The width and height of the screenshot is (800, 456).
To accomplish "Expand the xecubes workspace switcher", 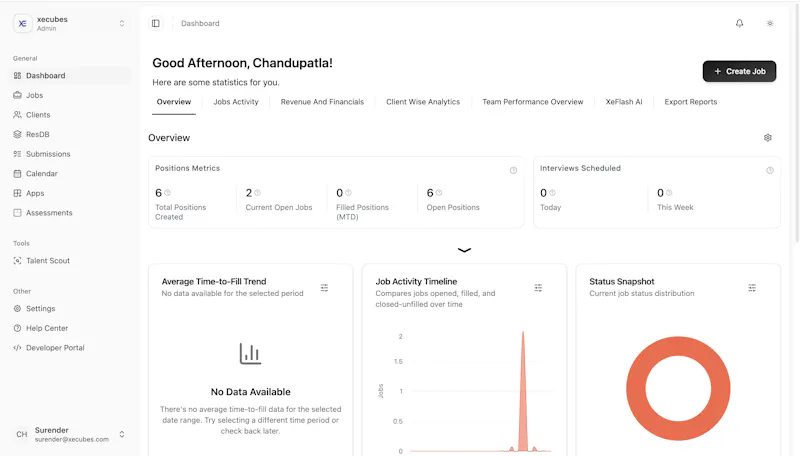I will tap(122, 23).
